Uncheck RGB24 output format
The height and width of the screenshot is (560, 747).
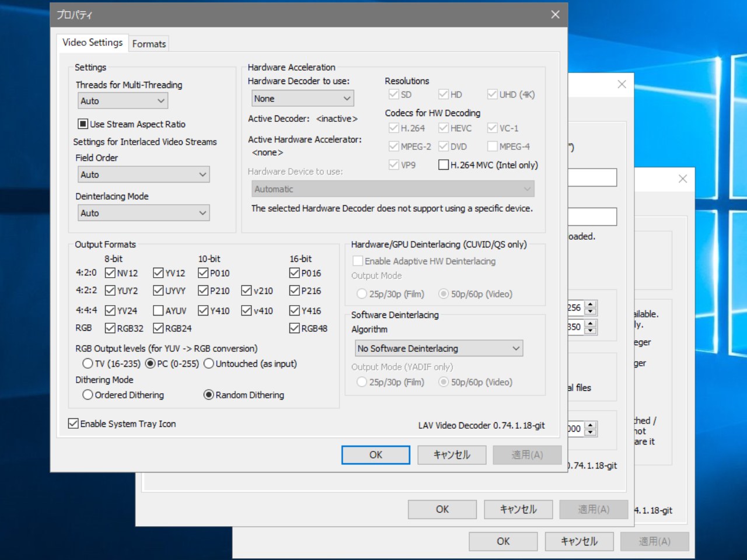pos(158,328)
